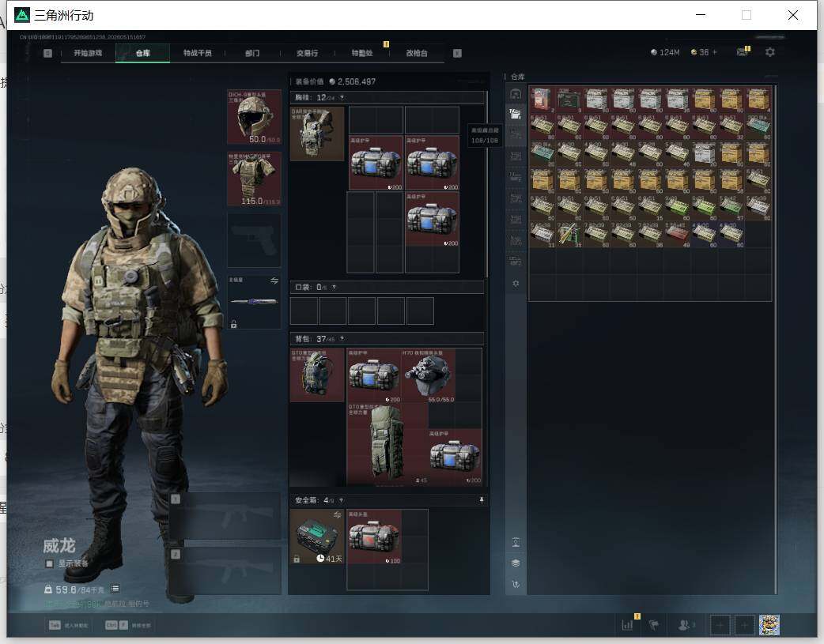Screen dimensions: 824x644
Task: Select the secure container case with 41天
Action: tap(316, 537)
